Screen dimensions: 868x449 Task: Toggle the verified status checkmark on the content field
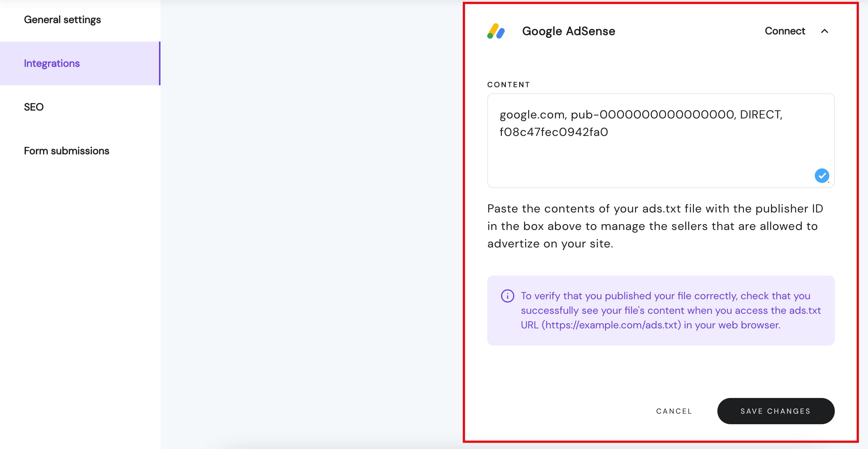(822, 175)
